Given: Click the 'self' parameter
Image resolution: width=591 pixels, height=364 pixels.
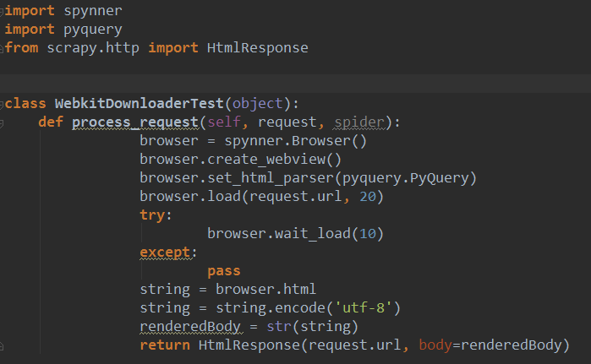Looking at the screenshot, I should tap(224, 122).
